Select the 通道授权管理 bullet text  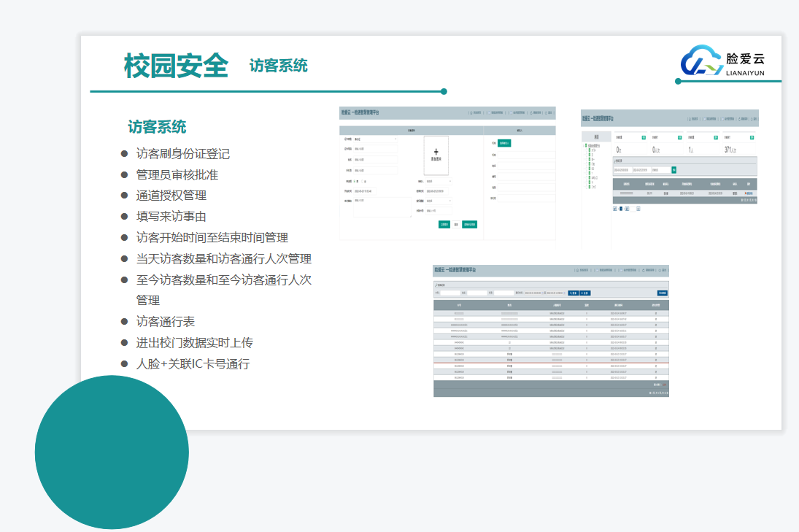point(171,196)
